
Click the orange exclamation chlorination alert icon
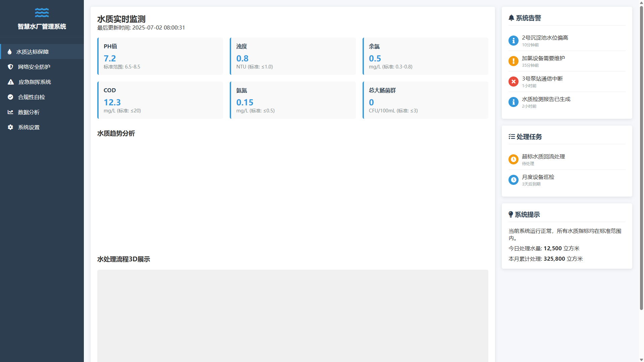point(513,61)
